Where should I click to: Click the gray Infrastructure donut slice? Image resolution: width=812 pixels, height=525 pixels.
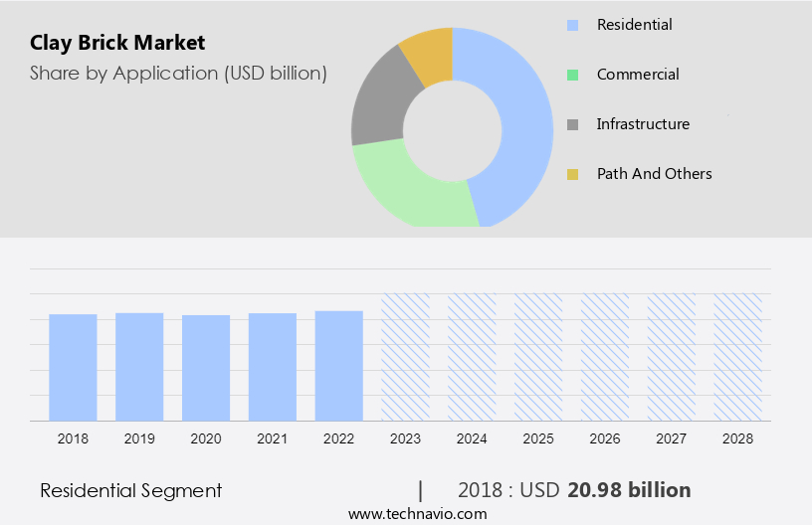(380, 100)
